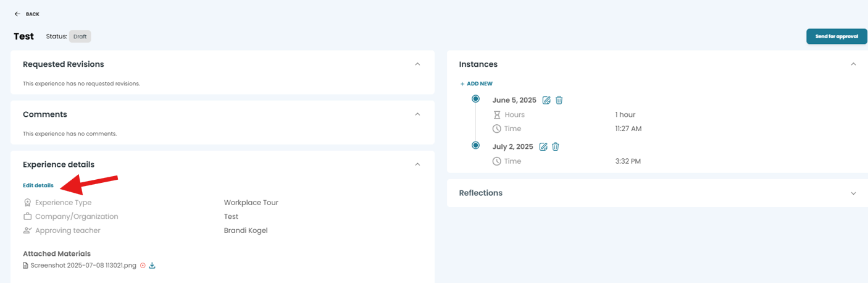The image size is (868, 283).
Task: Go back using the BACK link
Action: click(33, 14)
